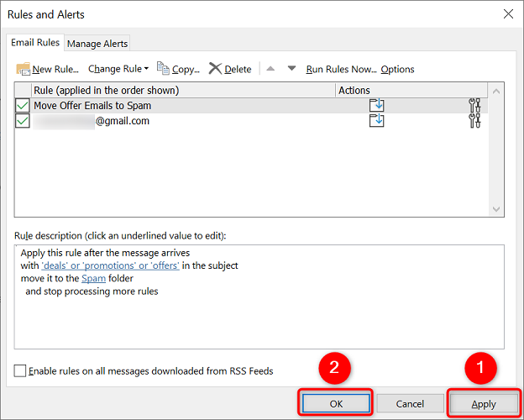Enable rules on RSS Feeds messages checkbox
The width and height of the screenshot is (524, 420).
pos(20,370)
